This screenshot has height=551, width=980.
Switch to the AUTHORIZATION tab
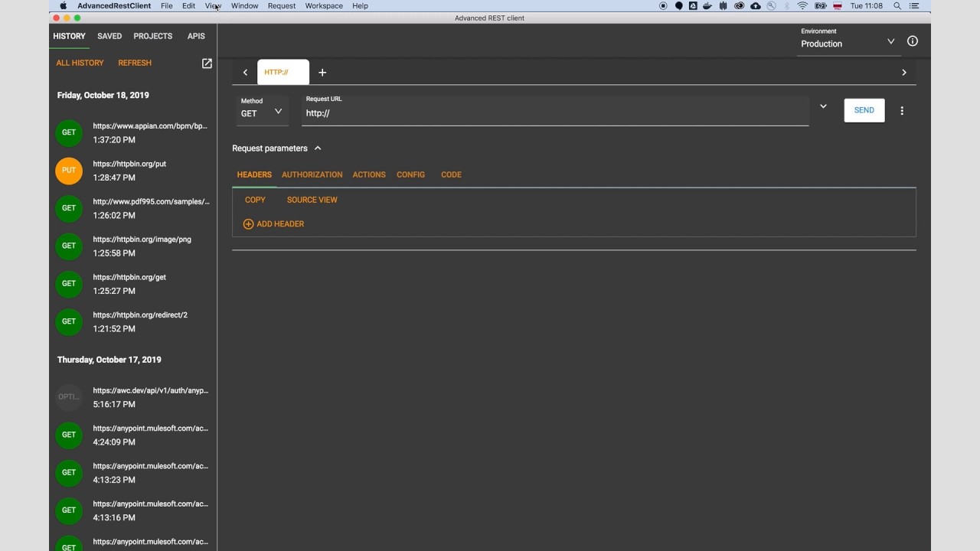(312, 174)
